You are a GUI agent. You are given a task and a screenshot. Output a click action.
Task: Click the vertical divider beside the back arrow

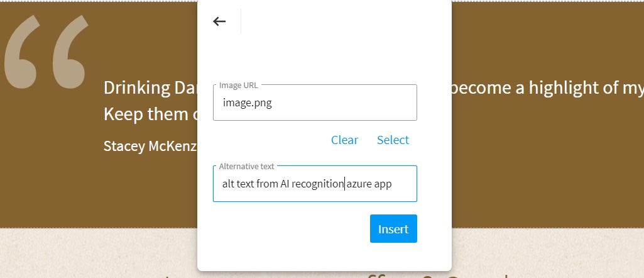[241, 21]
